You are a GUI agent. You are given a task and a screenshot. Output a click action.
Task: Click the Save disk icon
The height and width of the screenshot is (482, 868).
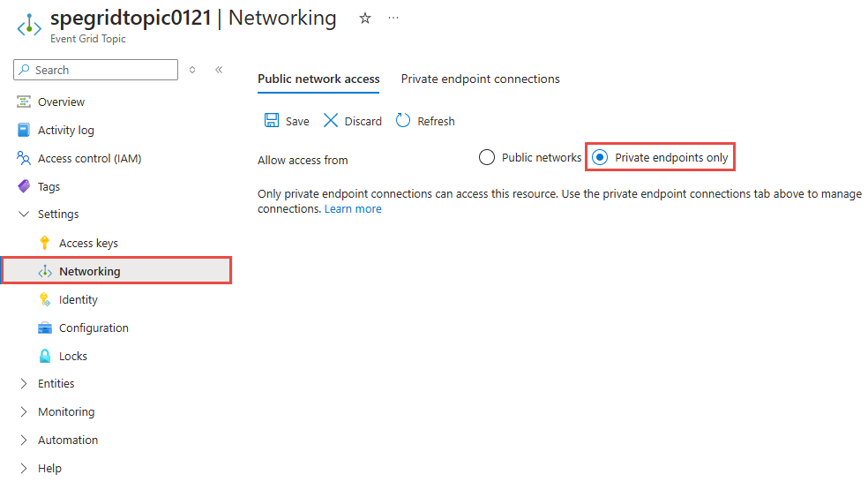[273, 121]
